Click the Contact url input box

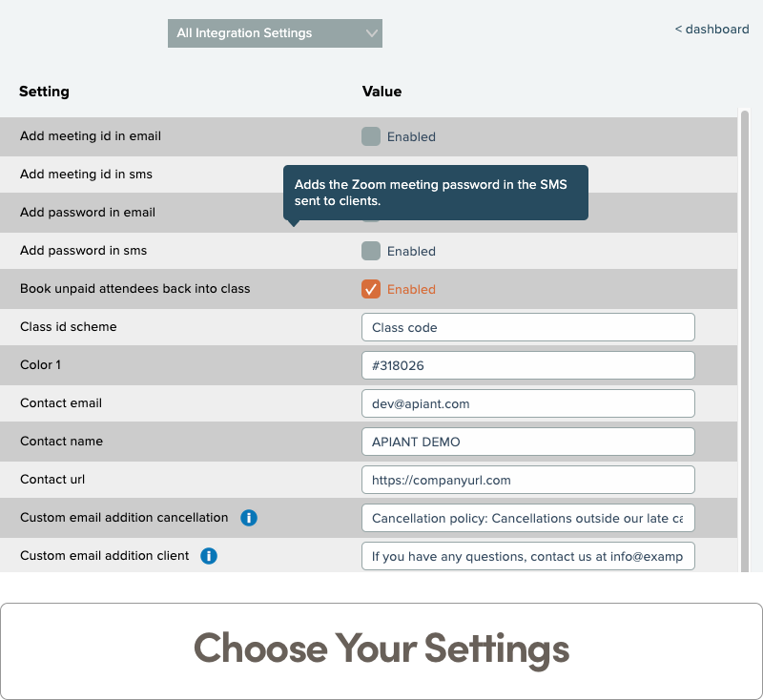click(527, 480)
